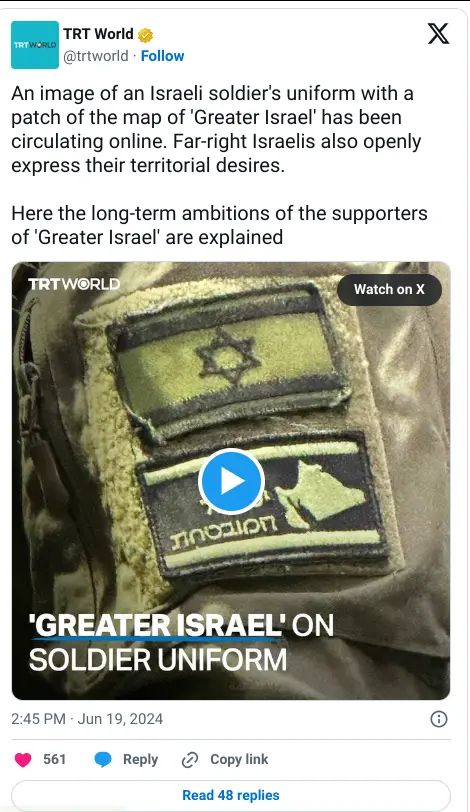
Task: Like the post with heart icon
Action: tap(23, 760)
